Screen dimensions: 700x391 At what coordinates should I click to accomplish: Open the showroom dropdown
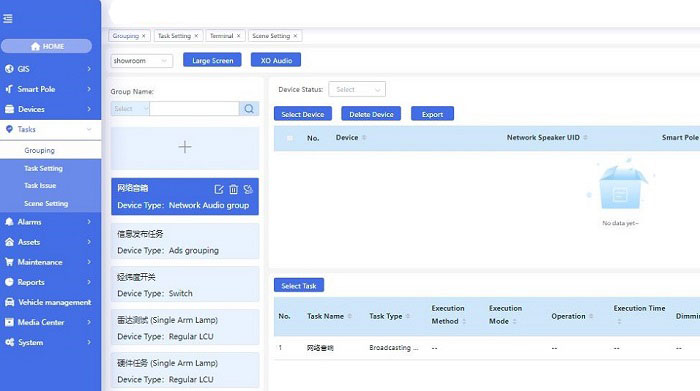(142, 60)
